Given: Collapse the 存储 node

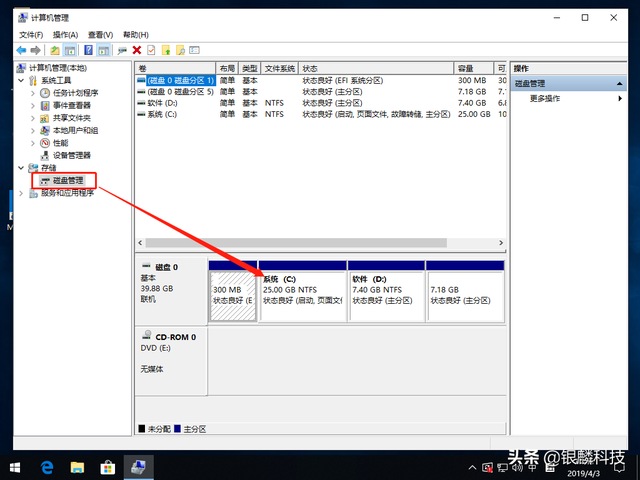Looking at the screenshot, I should [21, 168].
